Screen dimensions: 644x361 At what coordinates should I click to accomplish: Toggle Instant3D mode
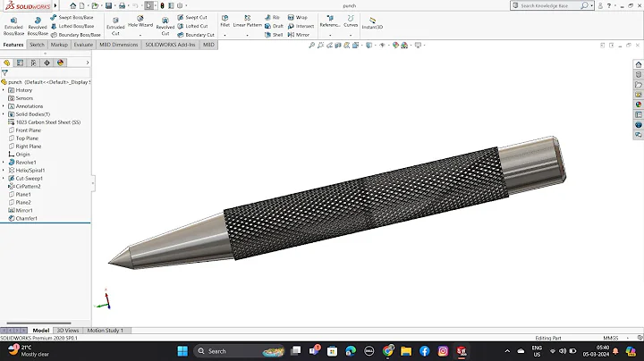click(372, 23)
